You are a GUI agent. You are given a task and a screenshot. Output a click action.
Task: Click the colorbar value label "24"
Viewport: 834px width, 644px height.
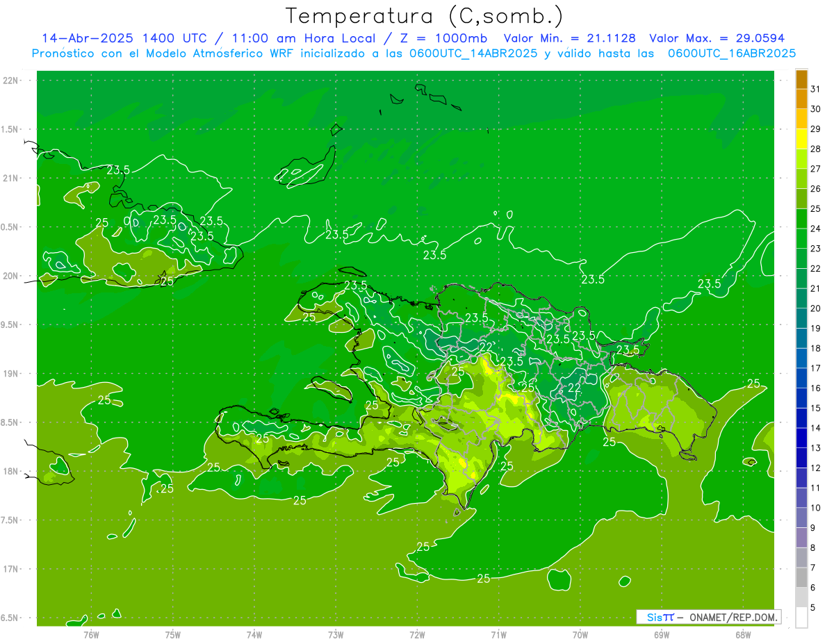click(x=816, y=229)
